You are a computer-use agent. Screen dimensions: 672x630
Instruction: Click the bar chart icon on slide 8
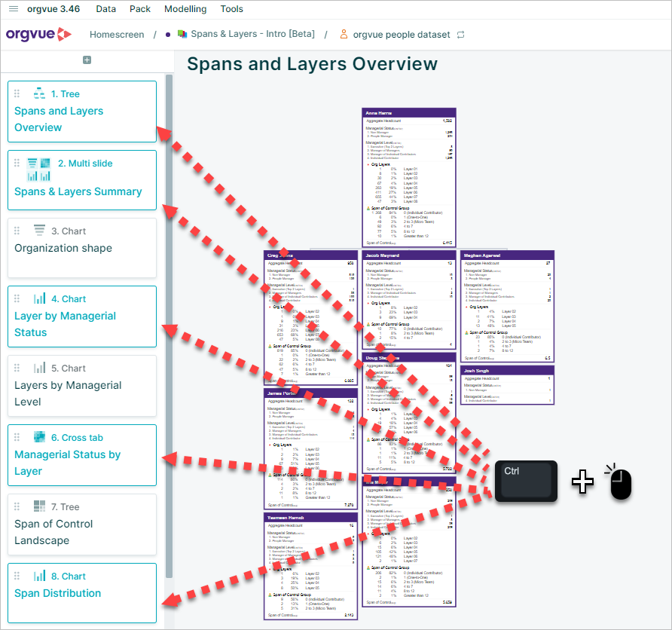pyautogui.click(x=39, y=576)
